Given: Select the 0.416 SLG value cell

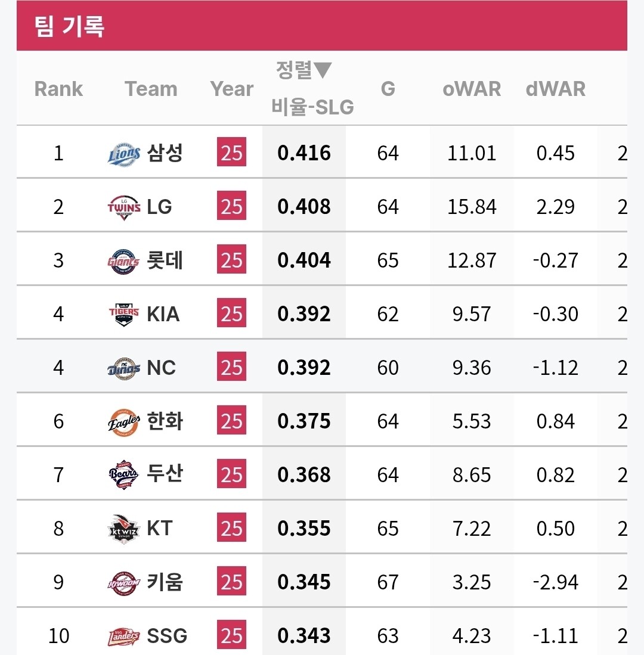Looking at the screenshot, I should pos(304,154).
